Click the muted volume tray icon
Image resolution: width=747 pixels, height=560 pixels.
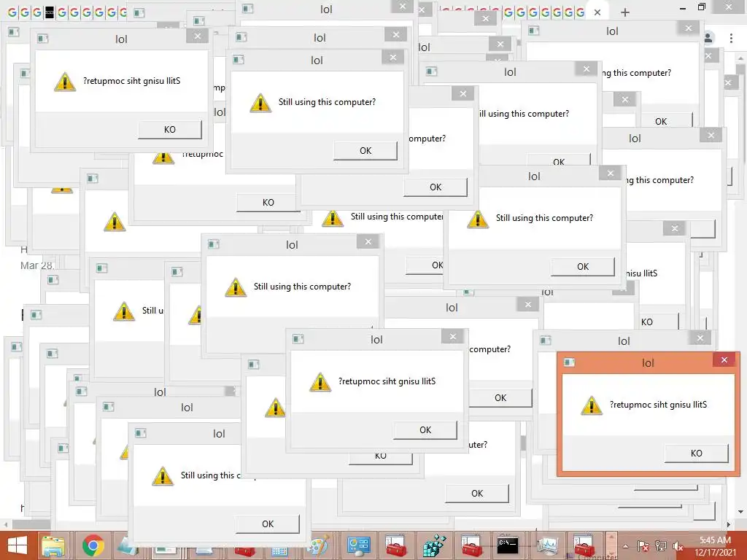(x=678, y=546)
